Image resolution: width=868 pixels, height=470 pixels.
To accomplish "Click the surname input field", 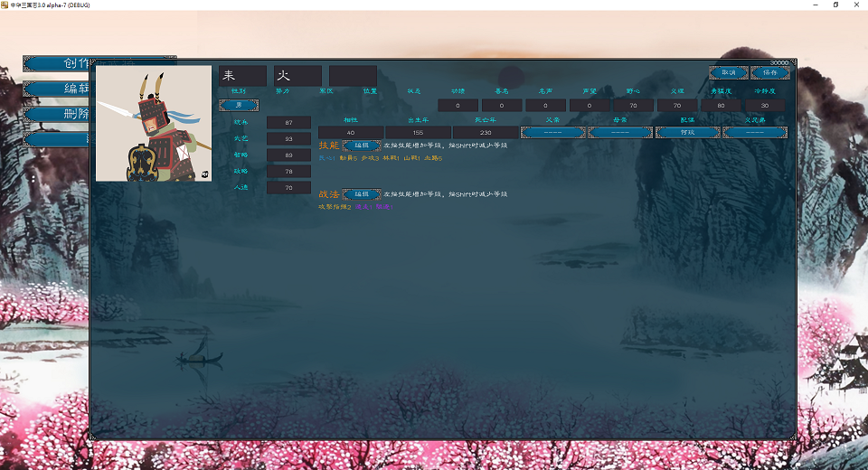I will (242, 76).
